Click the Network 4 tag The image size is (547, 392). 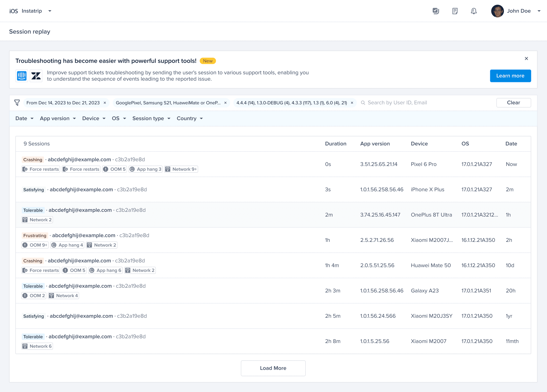63,296
